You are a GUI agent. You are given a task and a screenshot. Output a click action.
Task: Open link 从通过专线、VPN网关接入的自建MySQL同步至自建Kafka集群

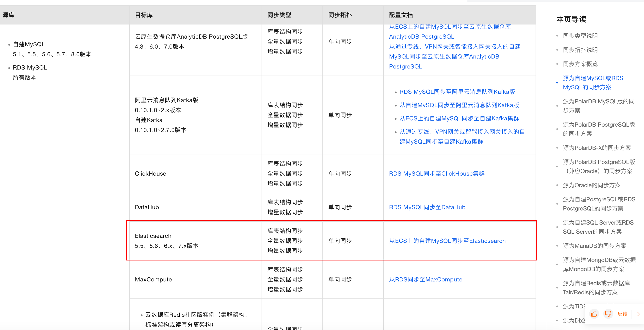pos(462,137)
